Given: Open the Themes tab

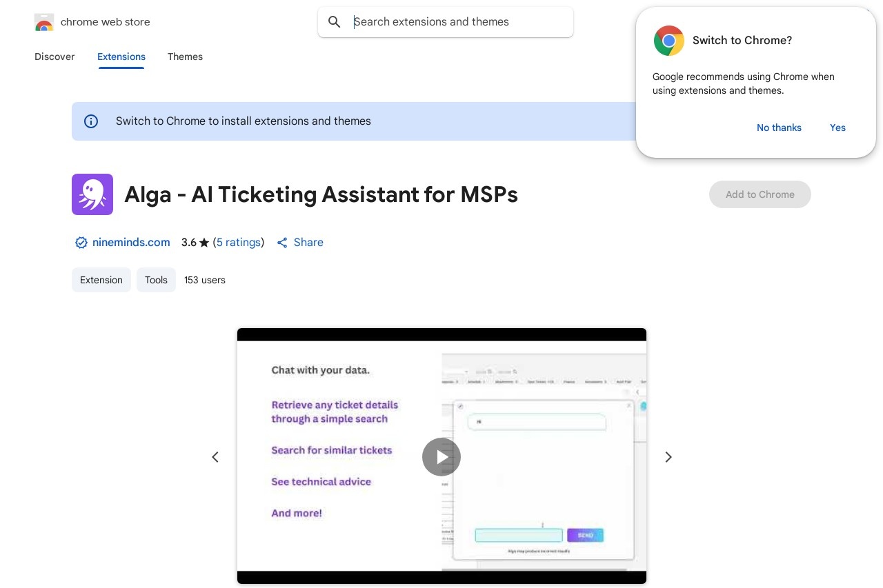Looking at the screenshot, I should (185, 57).
